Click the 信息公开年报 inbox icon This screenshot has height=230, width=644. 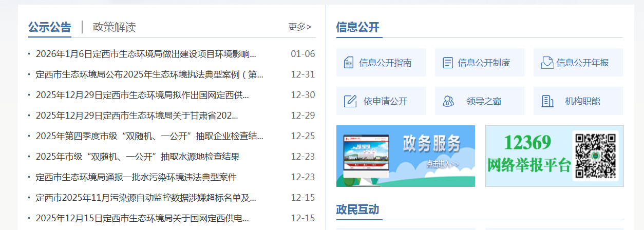point(547,63)
